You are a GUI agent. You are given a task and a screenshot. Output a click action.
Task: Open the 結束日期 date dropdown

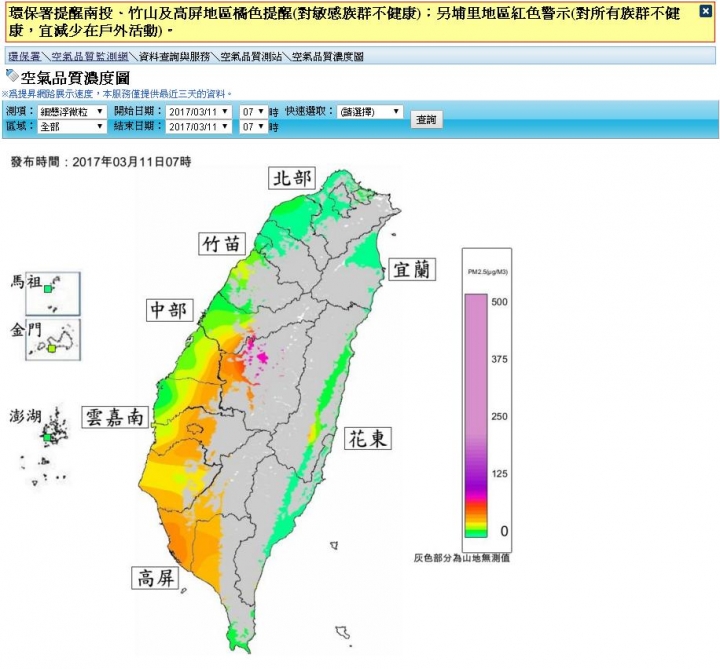click(x=198, y=126)
